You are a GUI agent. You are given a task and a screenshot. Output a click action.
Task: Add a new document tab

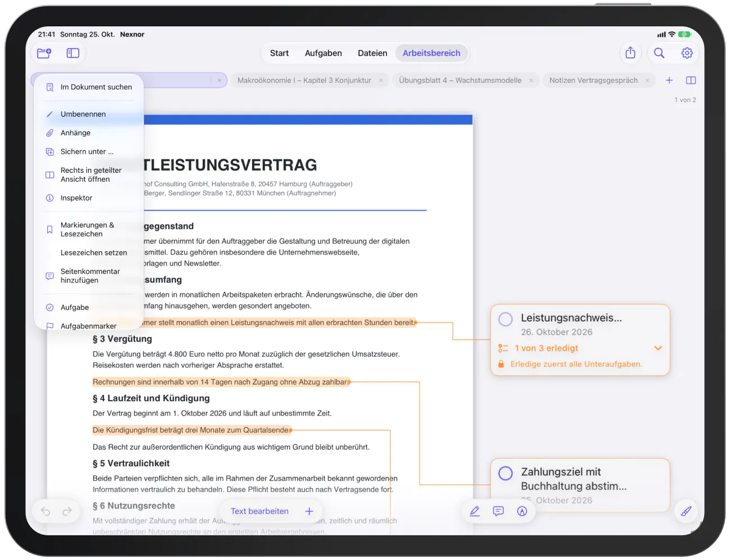coord(669,80)
